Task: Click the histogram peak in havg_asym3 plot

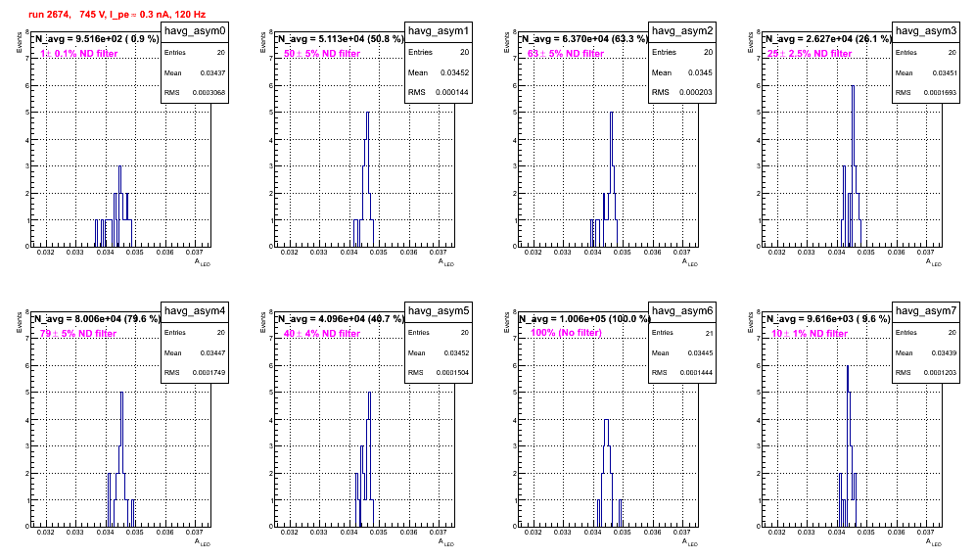Action: click(x=854, y=86)
